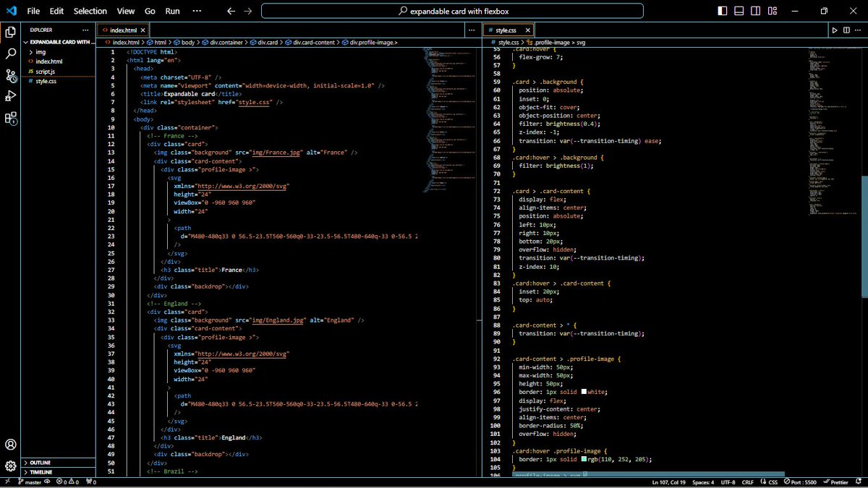Click the Prettier status bar item
This screenshot has width=868, height=488.
(x=835, y=482)
